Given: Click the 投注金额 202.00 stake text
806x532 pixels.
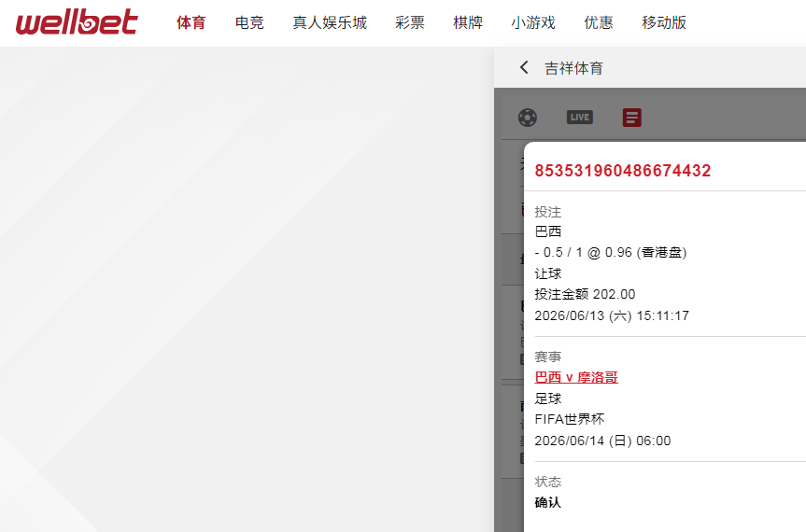Looking at the screenshot, I should [585, 294].
